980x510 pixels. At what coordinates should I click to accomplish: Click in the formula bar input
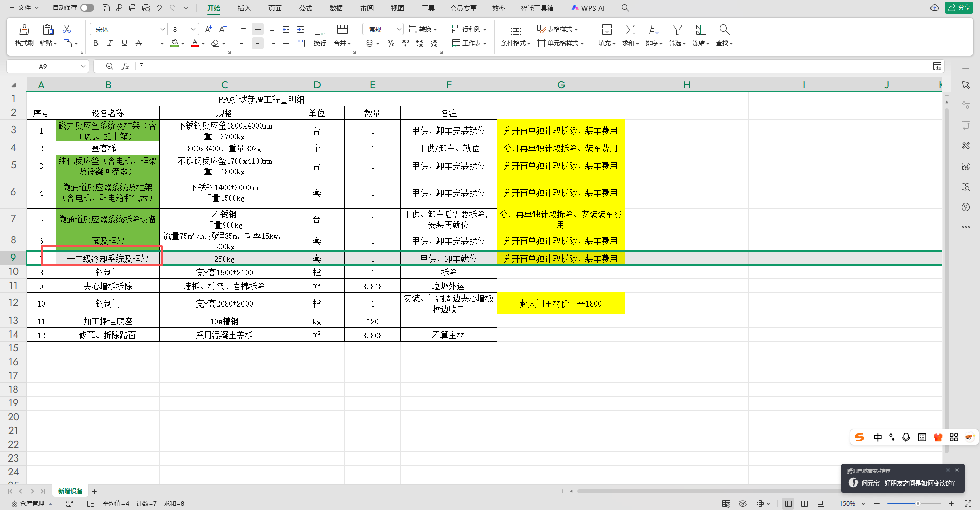(533, 66)
